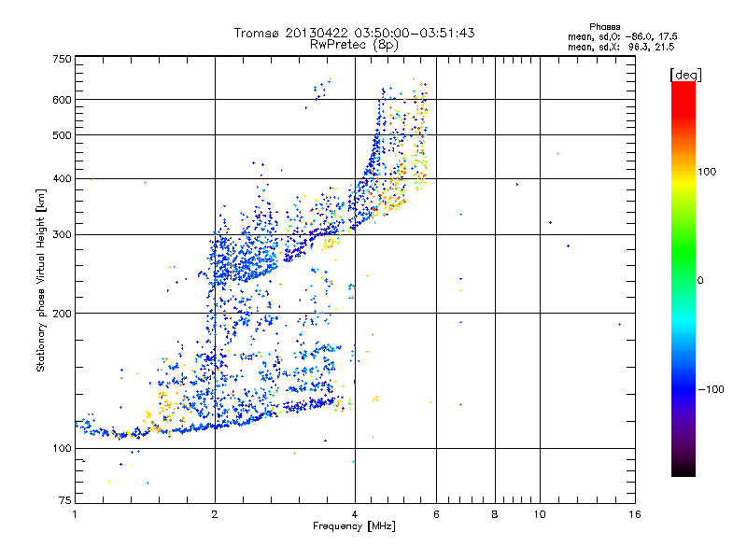Click the y-axis tick label '500'

(x=62, y=135)
